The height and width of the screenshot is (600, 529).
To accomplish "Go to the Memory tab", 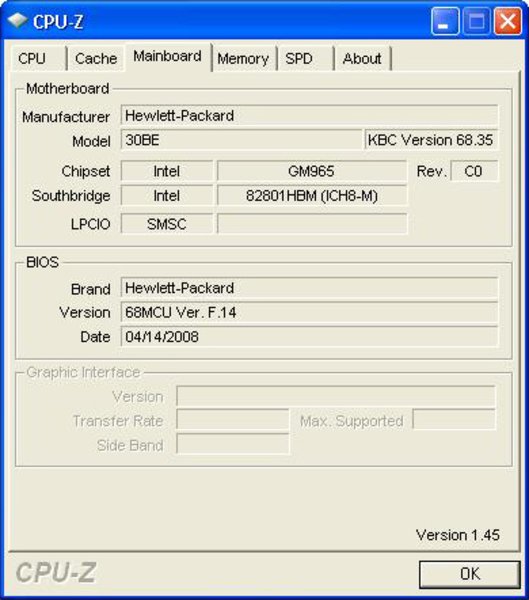I will [x=243, y=59].
